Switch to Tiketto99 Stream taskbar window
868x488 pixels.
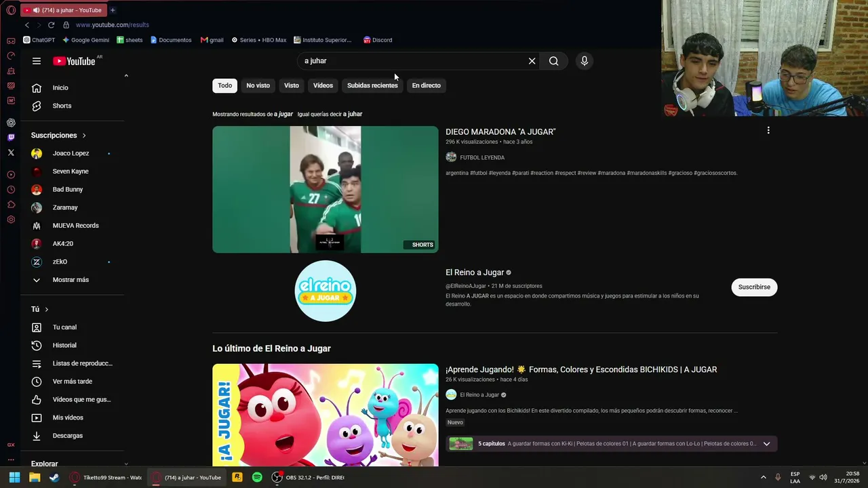[106, 477]
